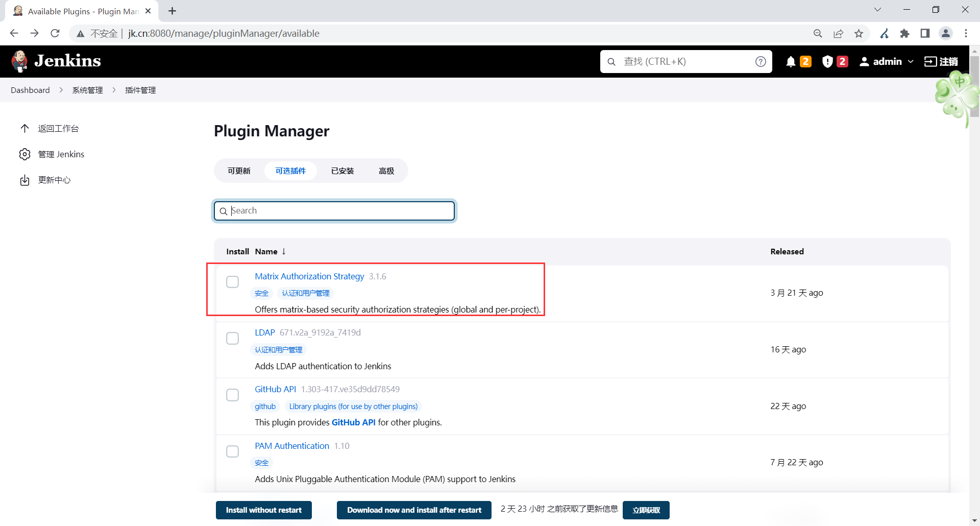This screenshot has width=980, height=526.
Task: Sort plugins by the Released column header
Action: click(787, 251)
